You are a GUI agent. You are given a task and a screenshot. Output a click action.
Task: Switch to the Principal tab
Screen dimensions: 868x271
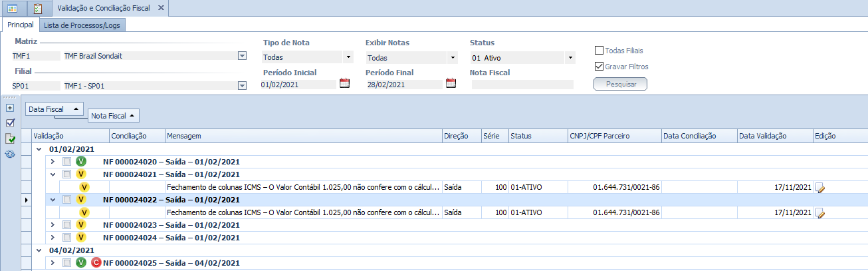coord(20,25)
